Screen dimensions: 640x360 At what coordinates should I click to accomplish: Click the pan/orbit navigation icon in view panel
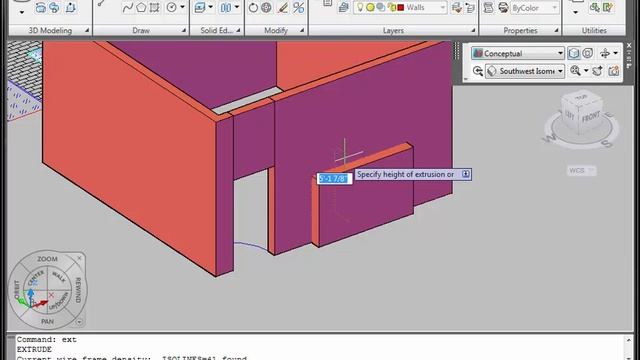pyautogui.click(x=605, y=53)
